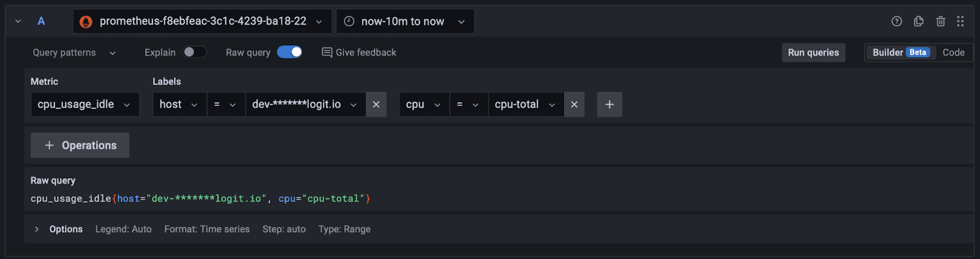Viewport: 980px width, 259px height.
Task: Remove the cpu label filter
Action: point(574,105)
